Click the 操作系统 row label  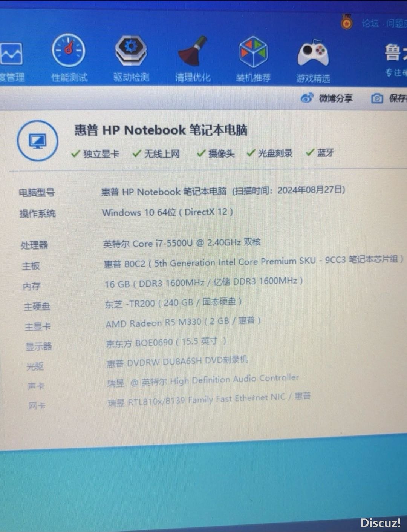pos(38,213)
